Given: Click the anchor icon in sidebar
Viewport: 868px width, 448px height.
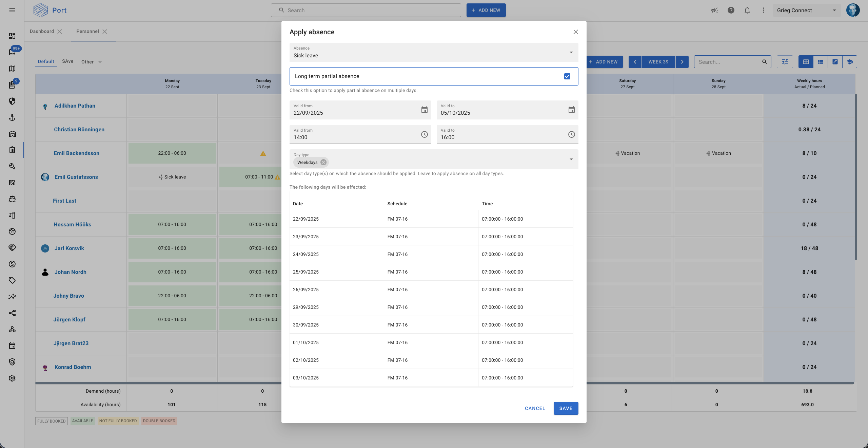Looking at the screenshot, I should click(12, 117).
